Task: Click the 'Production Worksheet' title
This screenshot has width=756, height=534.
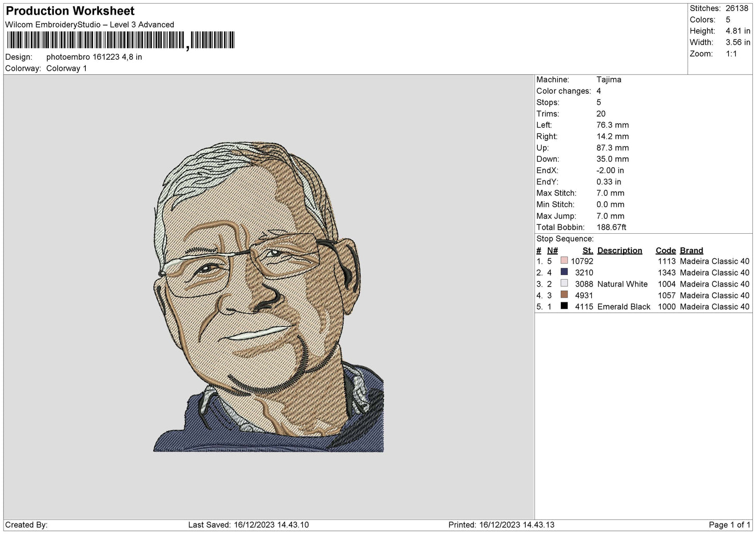Action: tap(70, 11)
